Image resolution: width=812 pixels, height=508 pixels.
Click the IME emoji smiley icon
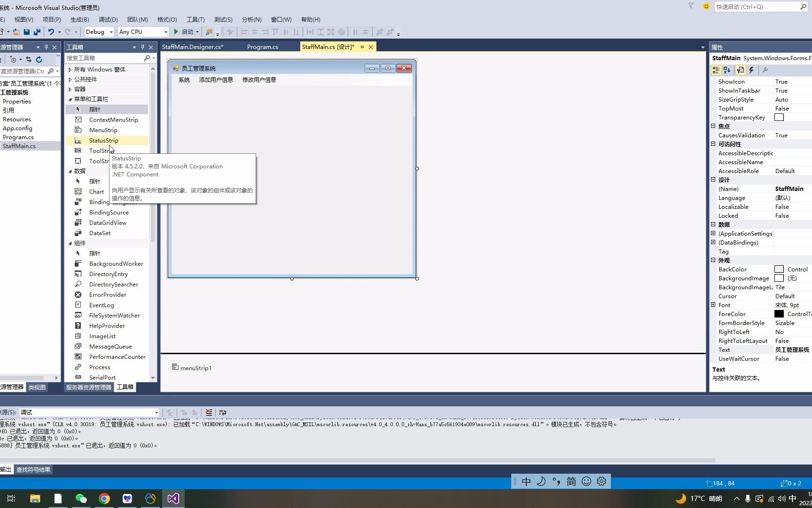(586, 481)
